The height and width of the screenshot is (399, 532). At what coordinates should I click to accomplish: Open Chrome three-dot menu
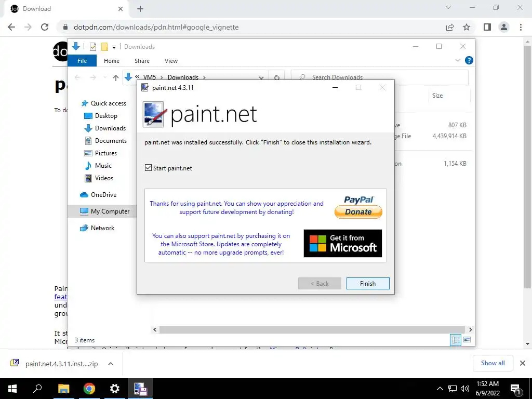521,27
